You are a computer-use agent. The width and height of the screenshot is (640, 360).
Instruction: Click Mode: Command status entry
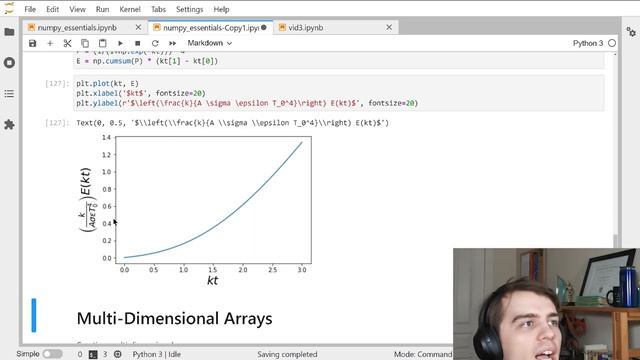click(x=423, y=354)
